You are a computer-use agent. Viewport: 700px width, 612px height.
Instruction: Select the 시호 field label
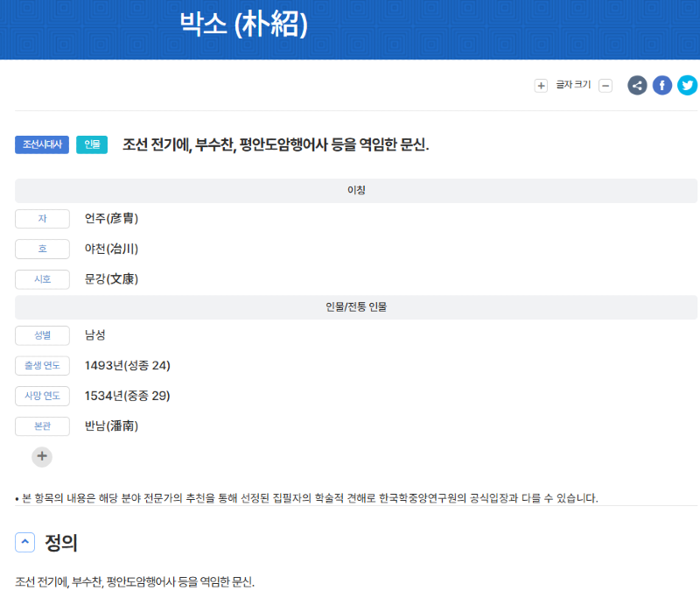pyautogui.click(x=42, y=280)
